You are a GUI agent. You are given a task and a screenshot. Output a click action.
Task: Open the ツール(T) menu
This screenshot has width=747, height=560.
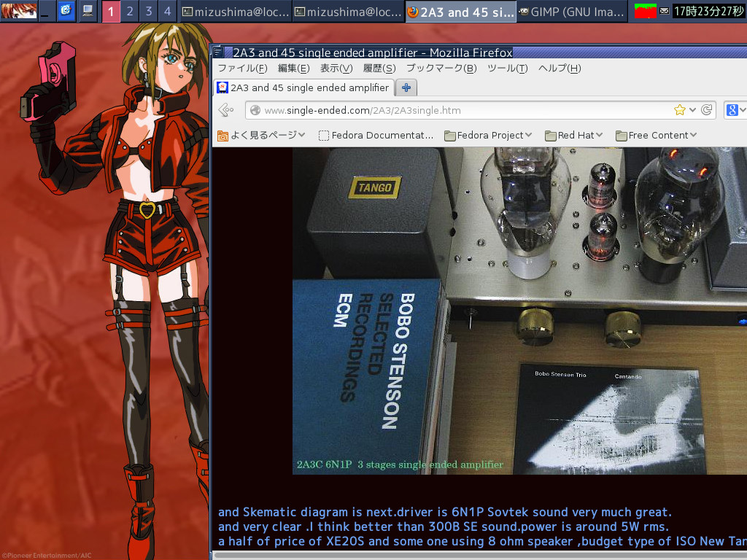pos(507,69)
